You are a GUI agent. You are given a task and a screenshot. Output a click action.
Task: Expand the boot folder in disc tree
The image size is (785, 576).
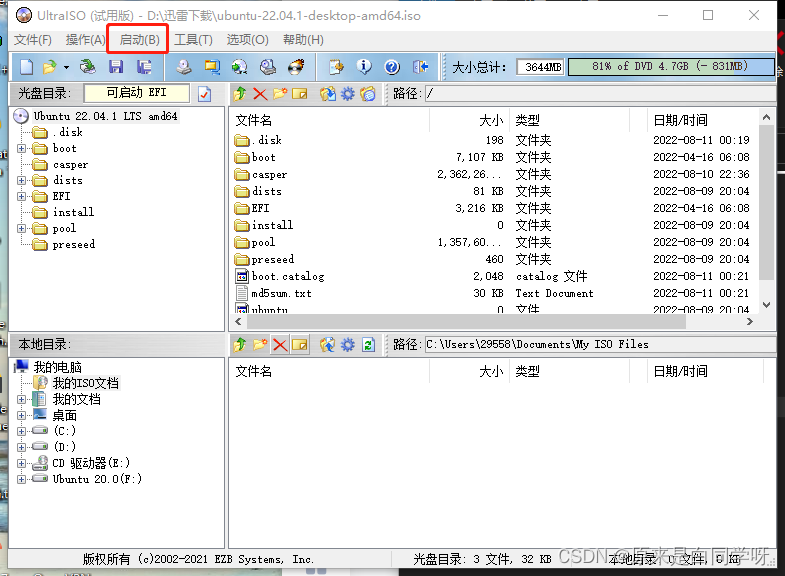(22, 148)
